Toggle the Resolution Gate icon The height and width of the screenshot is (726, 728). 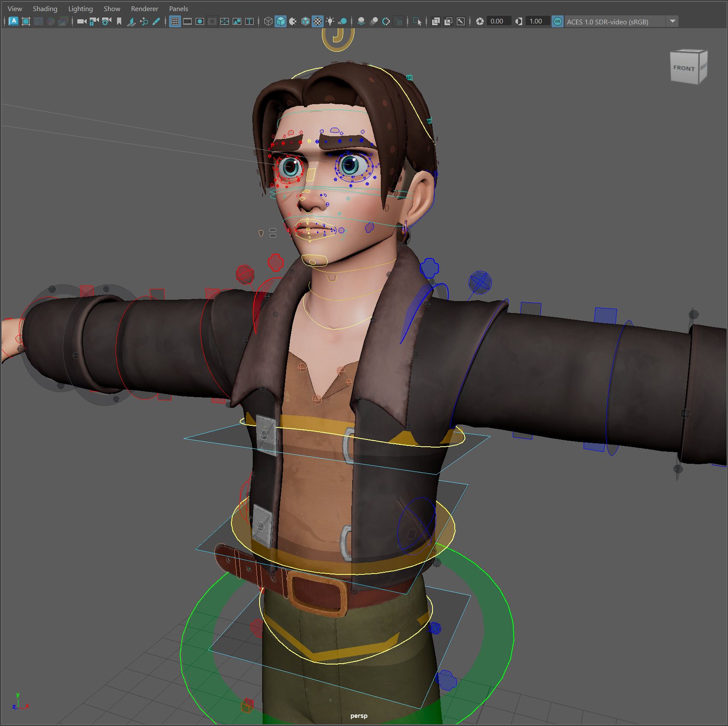point(200,21)
